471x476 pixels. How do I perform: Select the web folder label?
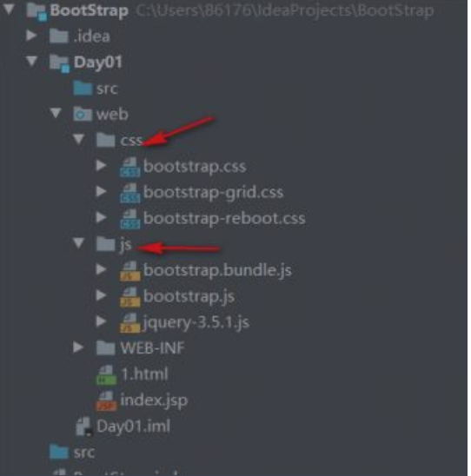coord(112,115)
